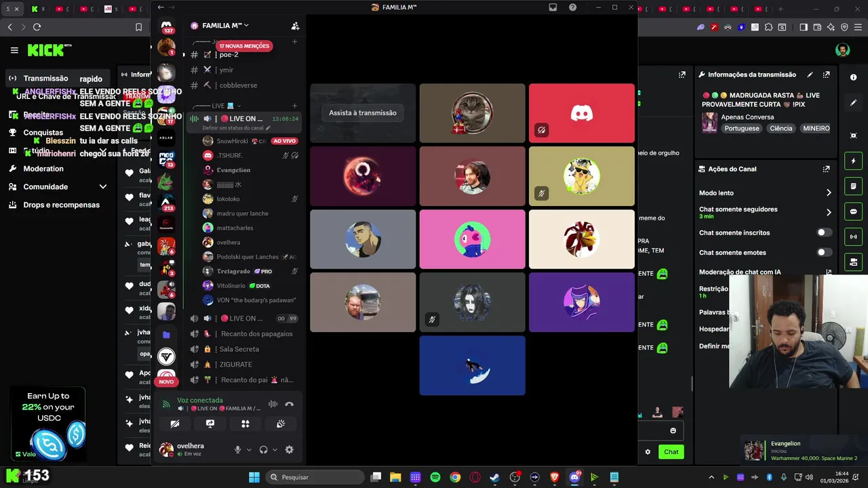868x488 pixels.
Task: Click the invite people icon beside FAMILIA M
Action: coord(295,26)
